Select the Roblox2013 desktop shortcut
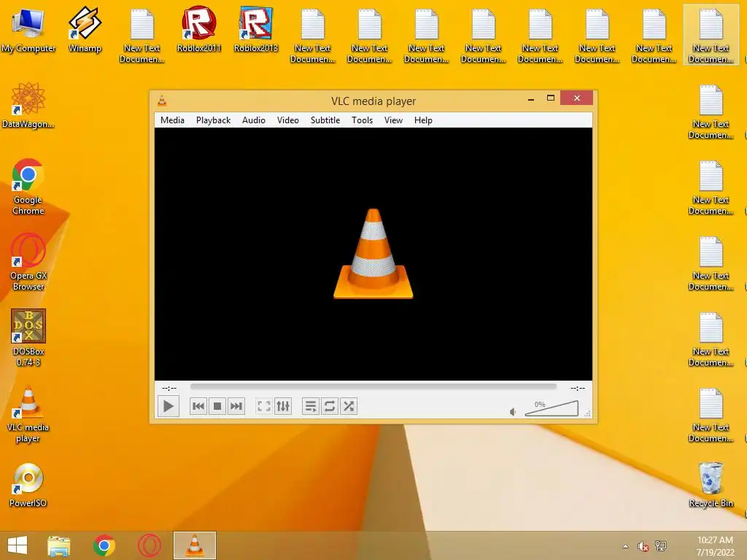747x560 pixels. 256,29
